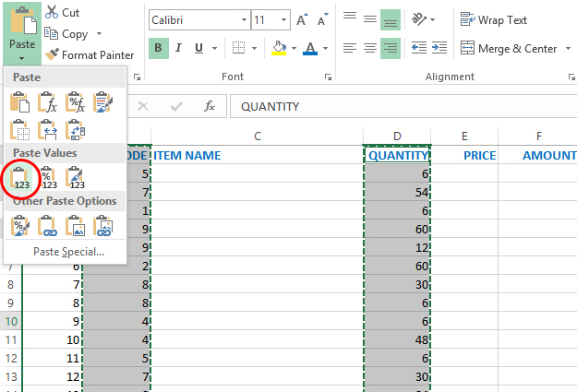
Task: Open the Calibri font name dropdown
Action: click(x=243, y=19)
